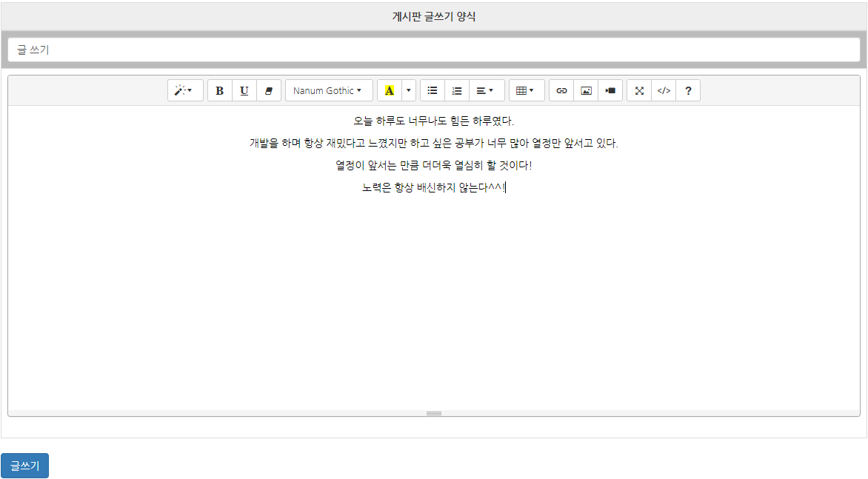The width and height of the screenshot is (868, 479).
Task: Open the paragraph alignment dropdown
Action: pos(487,91)
